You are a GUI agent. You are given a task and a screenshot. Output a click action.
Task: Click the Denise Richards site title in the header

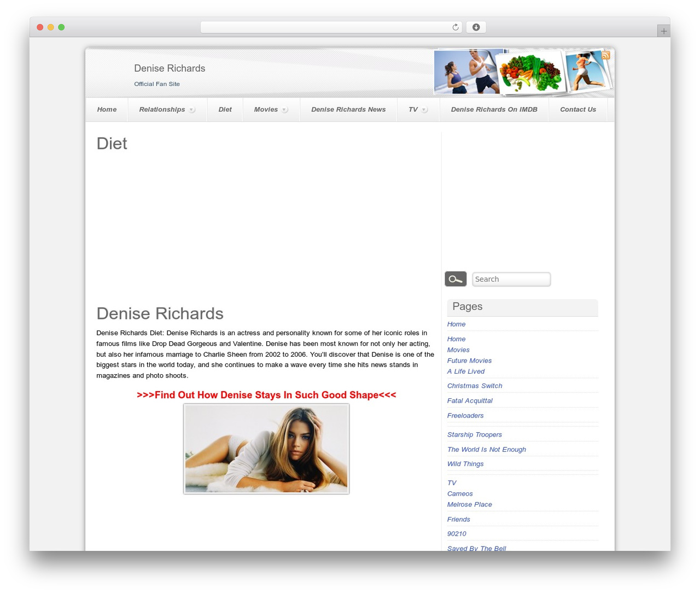coord(170,68)
